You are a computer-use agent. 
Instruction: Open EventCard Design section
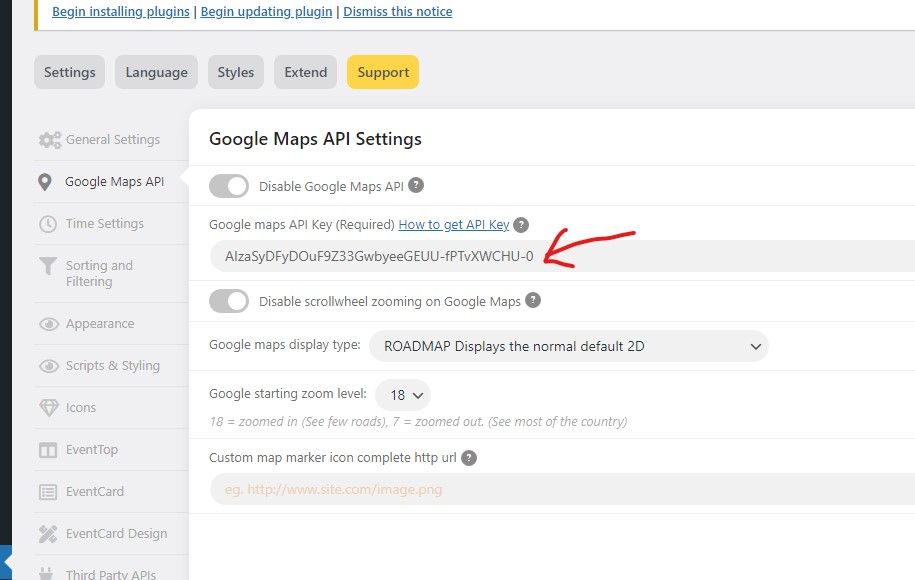[x=111, y=534]
